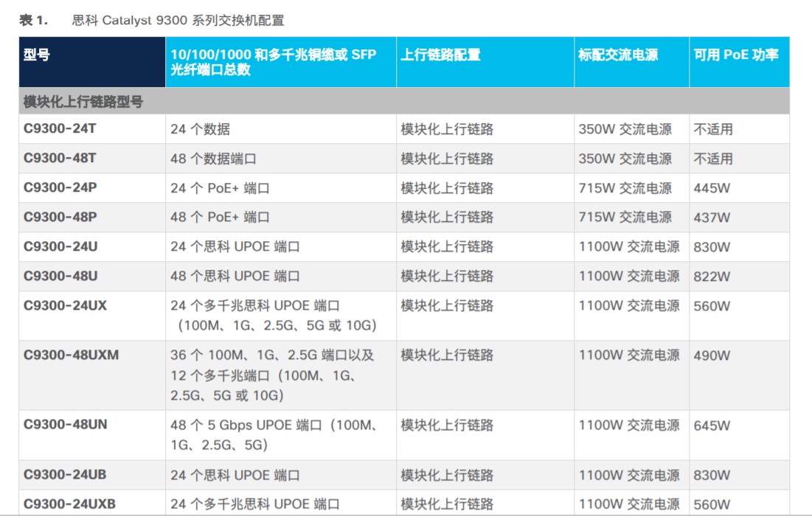The image size is (812, 517).
Task: Click model name "C9300-48UXM"
Action: tap(72, 355)
